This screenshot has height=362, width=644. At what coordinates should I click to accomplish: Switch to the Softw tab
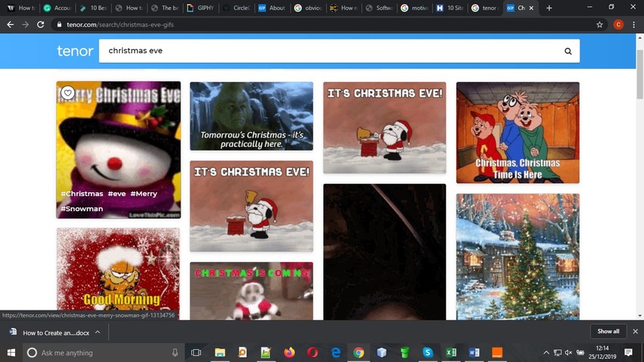[x=380, y=8]
